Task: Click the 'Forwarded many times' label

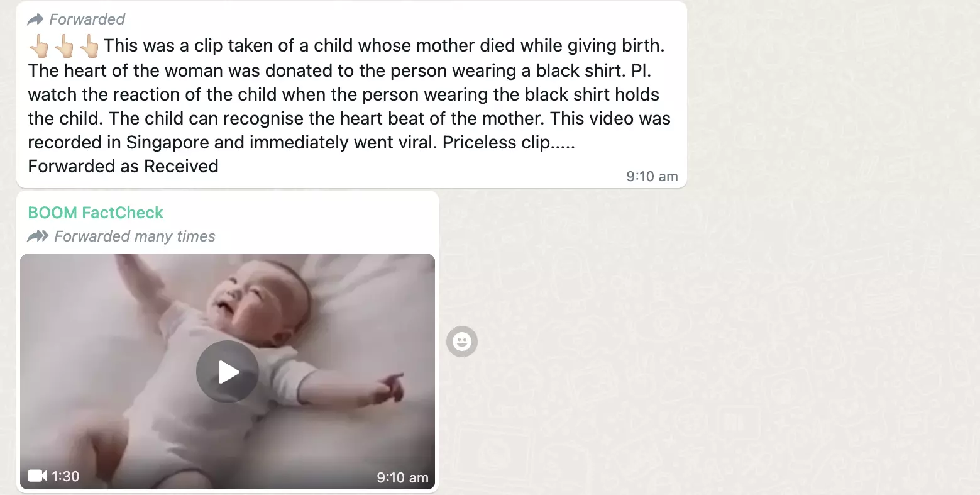Action: coord(135,236)
